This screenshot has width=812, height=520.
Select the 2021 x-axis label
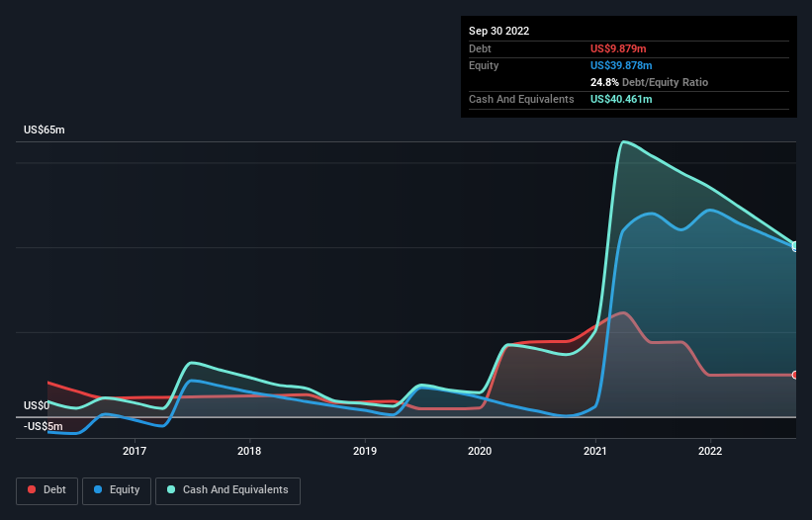[x=595, y=451]
